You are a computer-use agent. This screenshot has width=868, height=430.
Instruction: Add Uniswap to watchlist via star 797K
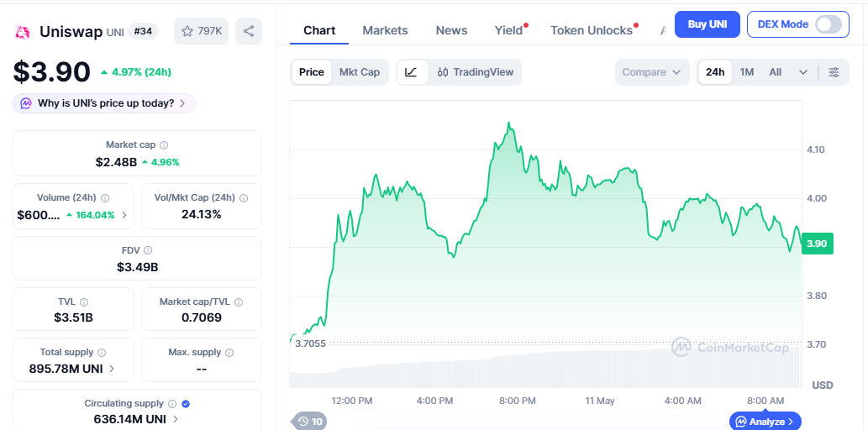point(201,31)
